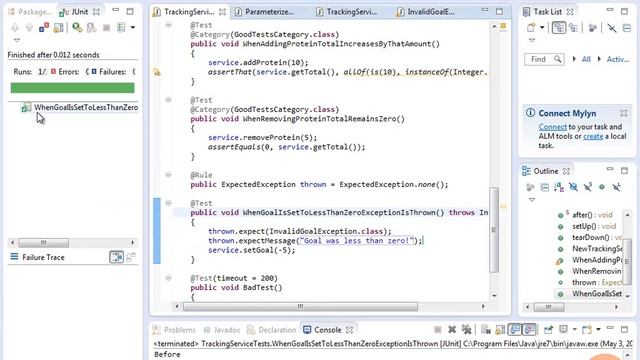
Task: Toggle Hide Completed Tasks in Task List
Action: 611,27
